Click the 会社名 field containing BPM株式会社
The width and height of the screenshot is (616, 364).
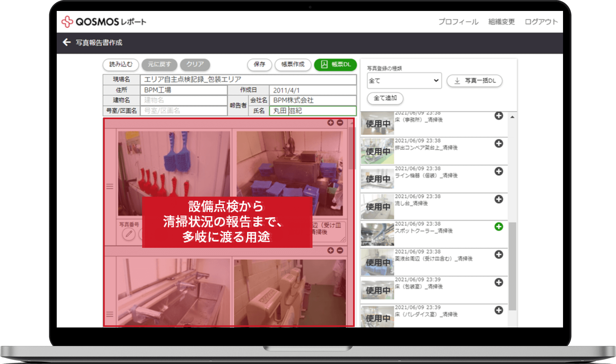click(313, 100)
